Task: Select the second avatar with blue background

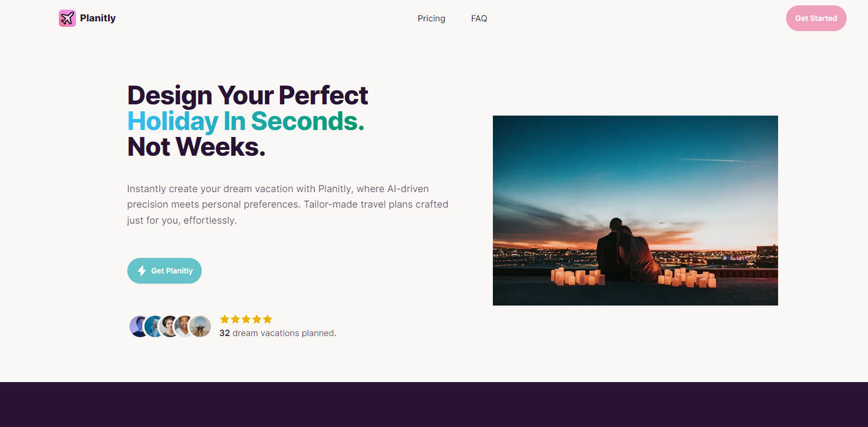Action: click(x=154, y=326)
